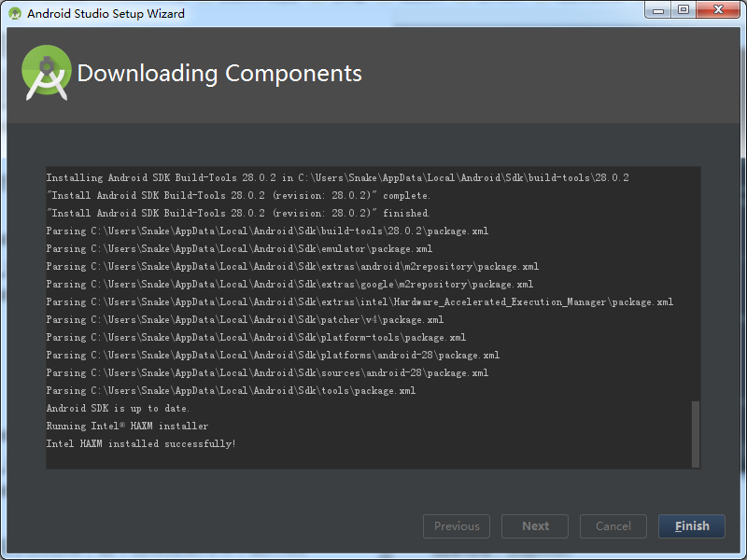Click the log vertical scrollbar thumb

[x=696, y=434]
